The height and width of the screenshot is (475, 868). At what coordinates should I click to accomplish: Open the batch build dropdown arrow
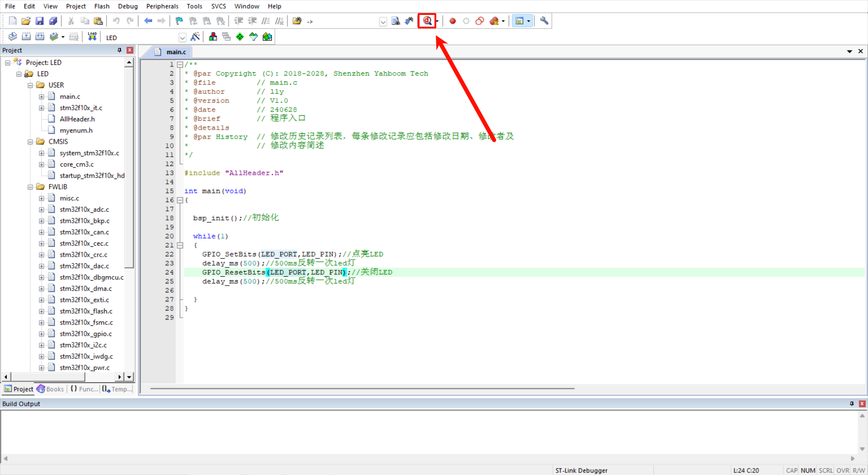[x=63, y=37]
